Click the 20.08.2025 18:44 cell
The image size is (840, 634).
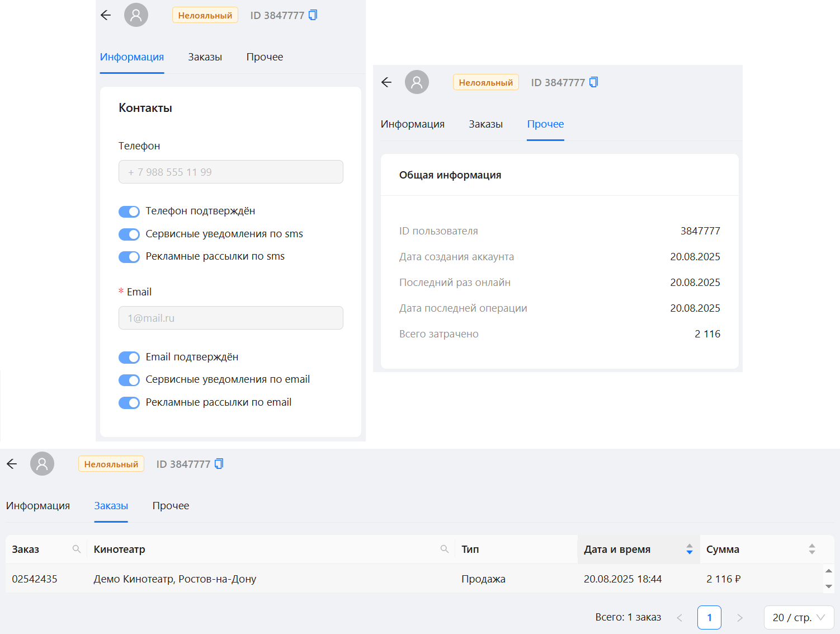coord(623,579)
